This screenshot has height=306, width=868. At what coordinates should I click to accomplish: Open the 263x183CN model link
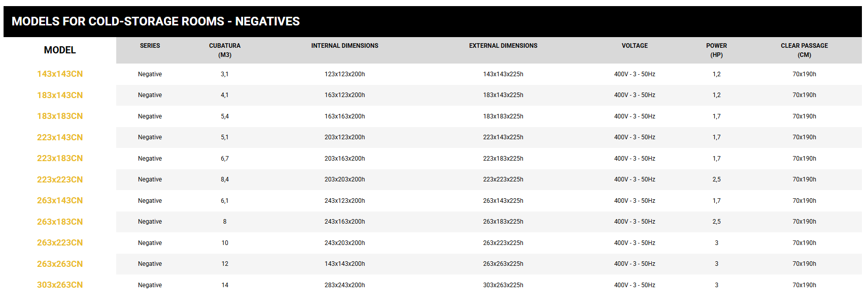(60, 222)
